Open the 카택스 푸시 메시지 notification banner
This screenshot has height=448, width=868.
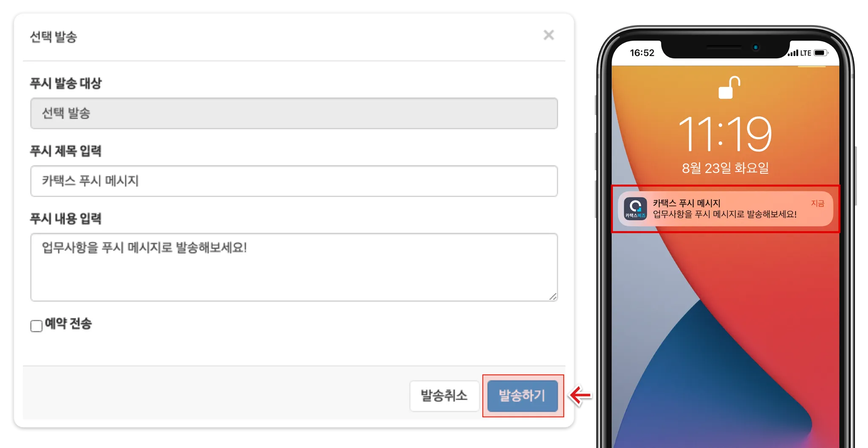tap(725, 209)
